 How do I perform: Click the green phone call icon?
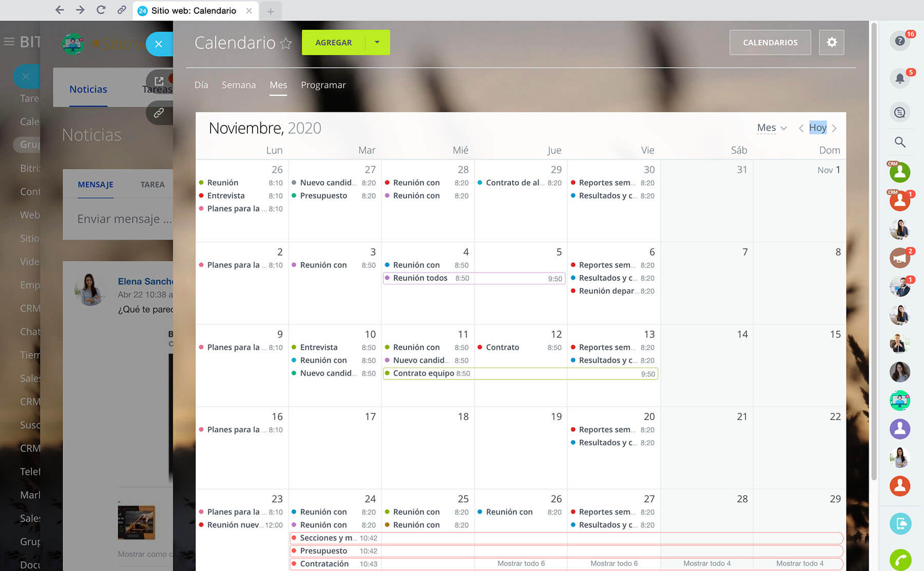pos(900,560)
